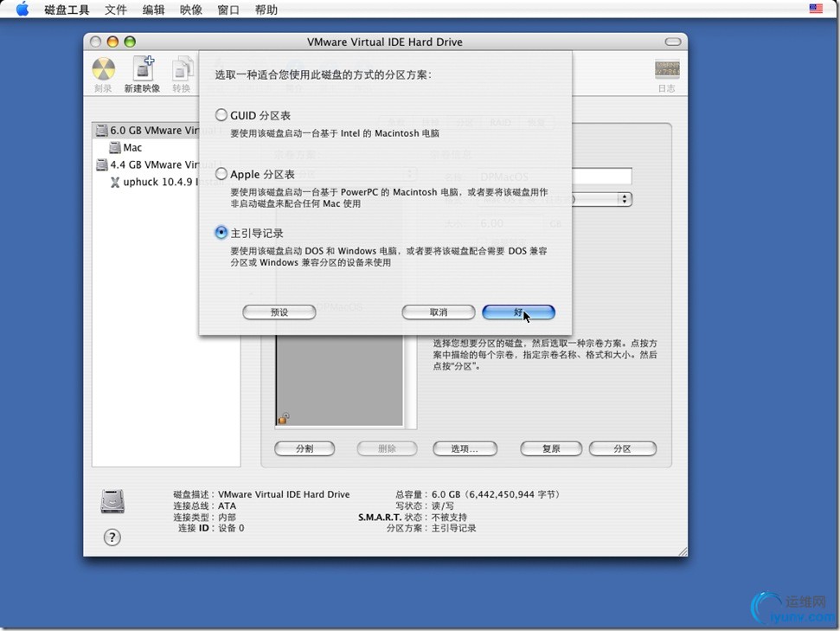Click the Burn toolbar icon
The width and height of the screenshot is (840, 631).
[104, 70]
